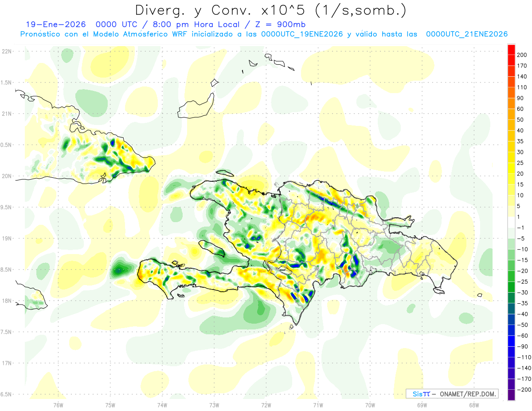Click the longitude label '70W'

coord(370,405)
